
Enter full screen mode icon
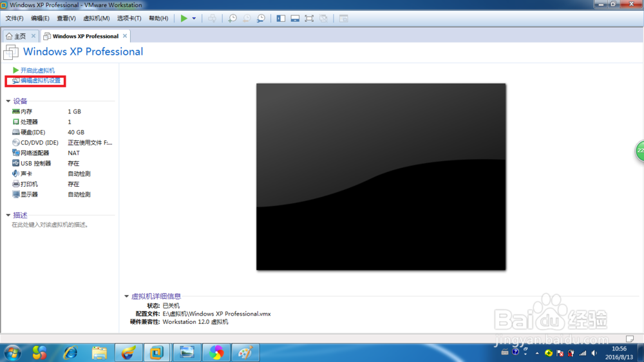tap(309, 18)
